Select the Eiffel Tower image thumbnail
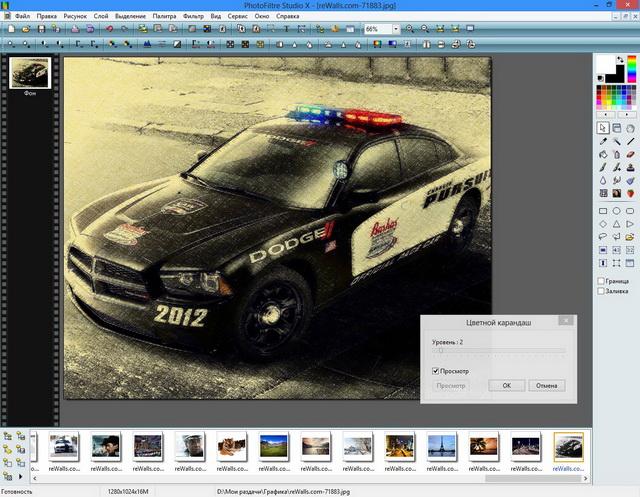The width and height of the screenshot is (640, 497). point(442,446)
